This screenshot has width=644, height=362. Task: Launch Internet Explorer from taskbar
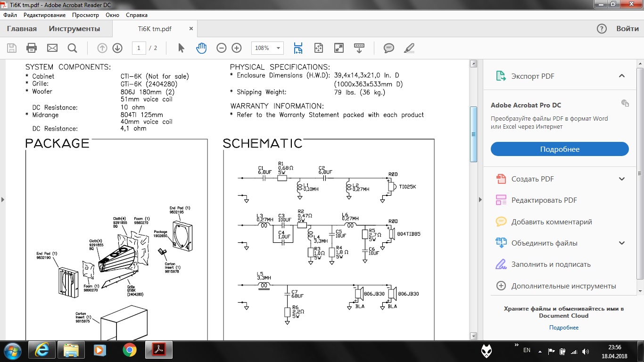click(x=42, y=350)
